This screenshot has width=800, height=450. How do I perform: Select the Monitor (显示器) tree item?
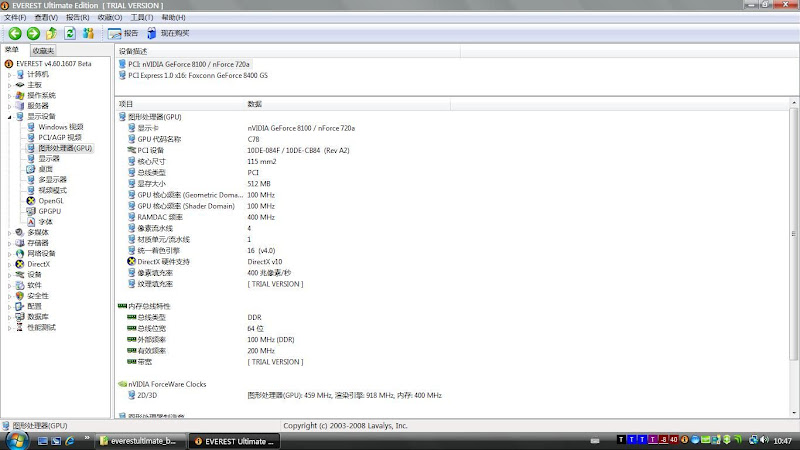click(49, 159)
